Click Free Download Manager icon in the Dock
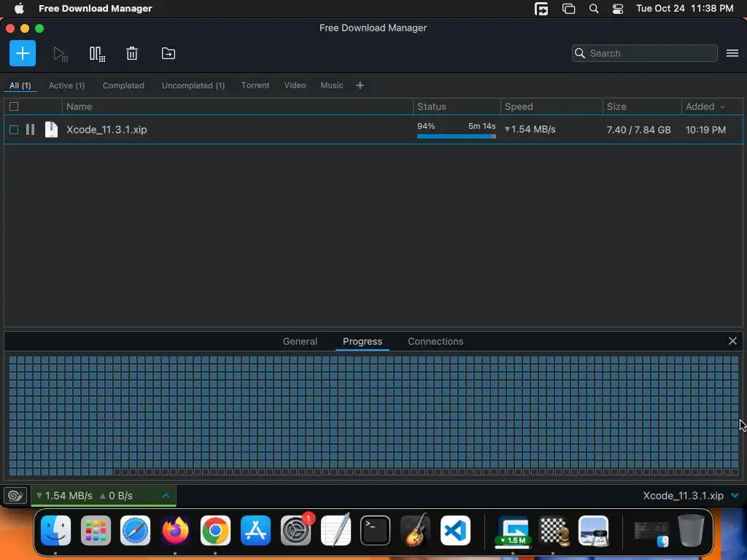 pos(513,531)
